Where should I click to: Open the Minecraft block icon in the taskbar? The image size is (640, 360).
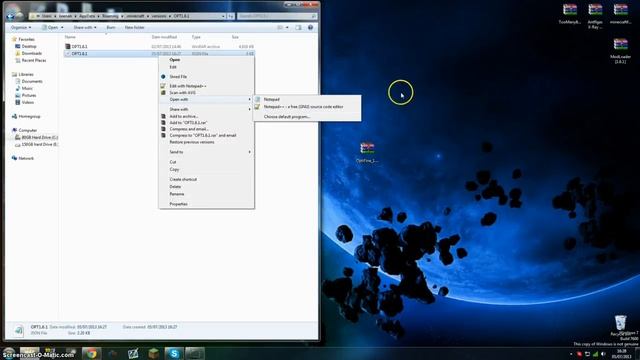(x=153, y=353)
